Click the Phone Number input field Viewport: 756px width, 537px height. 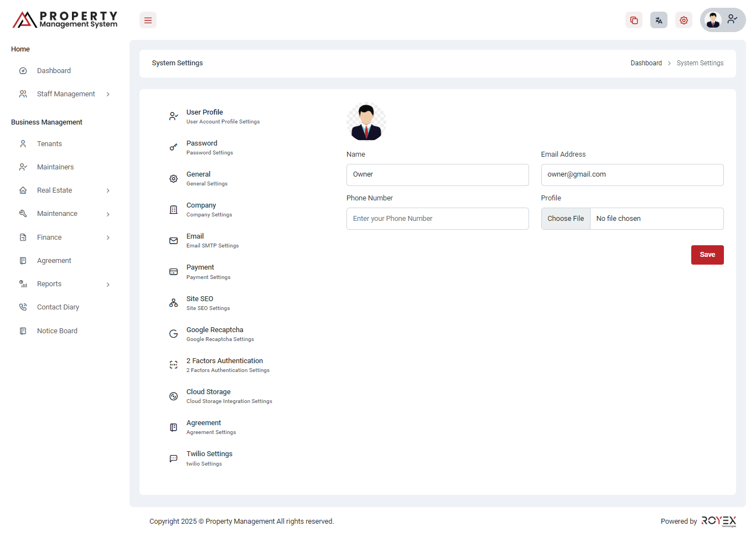[x=437, y=219]
